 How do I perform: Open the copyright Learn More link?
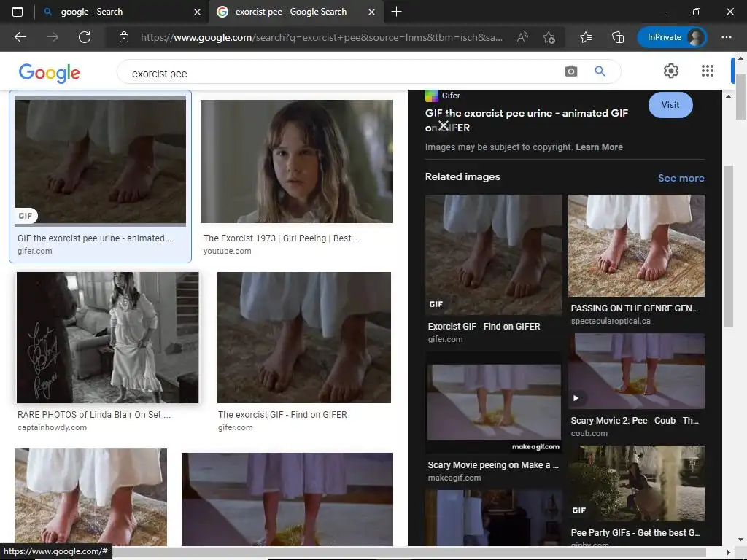599,147
